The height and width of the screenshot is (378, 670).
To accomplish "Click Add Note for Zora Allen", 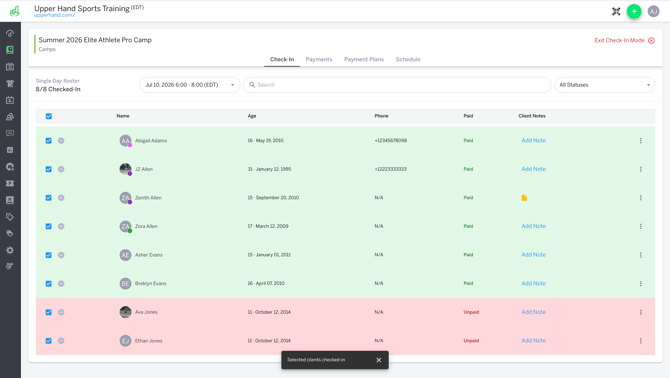I will (x=533, y=226).
